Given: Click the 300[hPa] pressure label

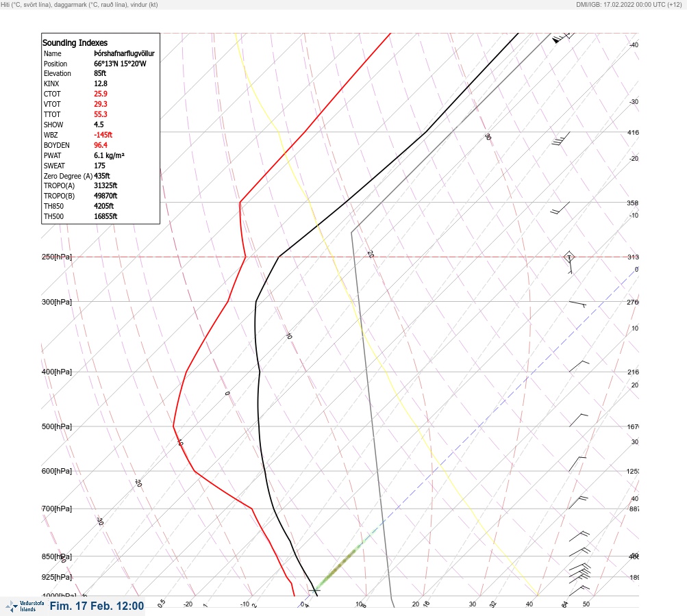Looking at the screenshot, I should tap(57, 302).
